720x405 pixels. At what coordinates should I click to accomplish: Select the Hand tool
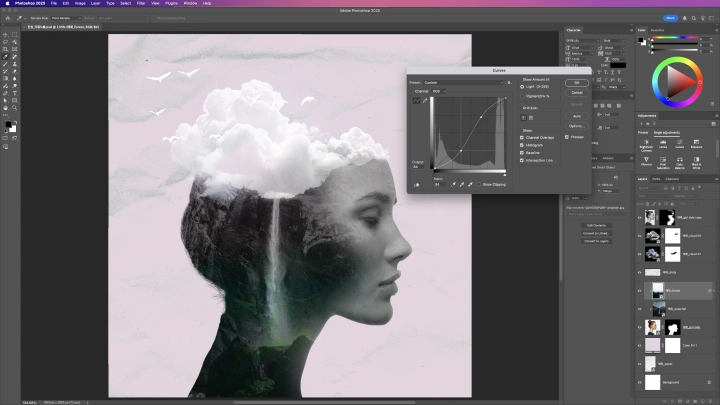(x=6, y=107)
